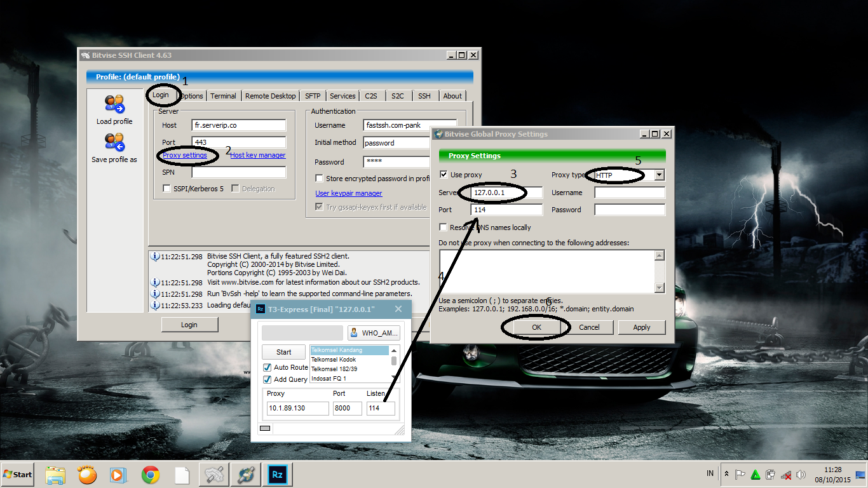Viewport: 868px width, 488px height.
Task: Click the info icon beside 'Loading default' log entry
Action: click(x=154, y=305)
